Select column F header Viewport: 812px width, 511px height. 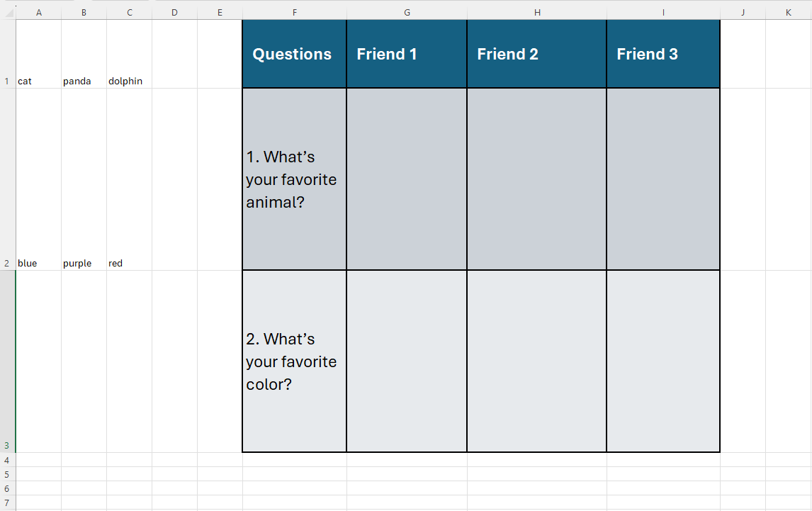click(294, 13)
